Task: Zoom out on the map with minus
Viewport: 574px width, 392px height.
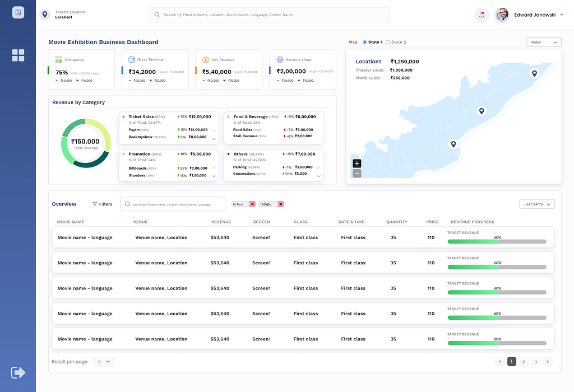Action: [x=357, y=174]
